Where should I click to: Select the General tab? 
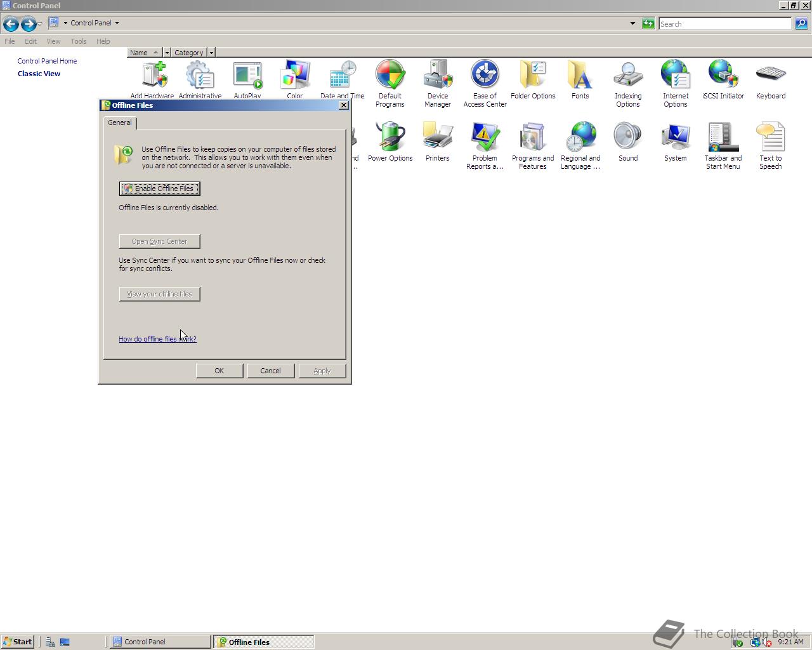tap(120, 123)
